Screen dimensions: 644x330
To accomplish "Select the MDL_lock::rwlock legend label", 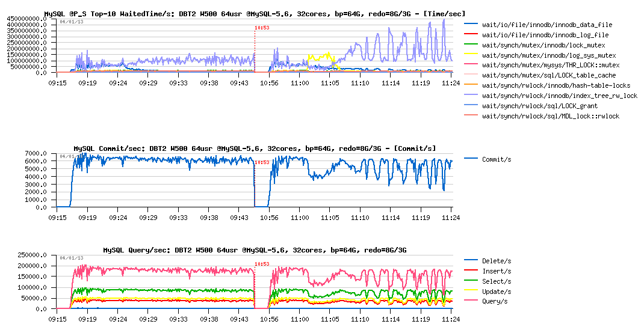I will click(x=550, y=116).
